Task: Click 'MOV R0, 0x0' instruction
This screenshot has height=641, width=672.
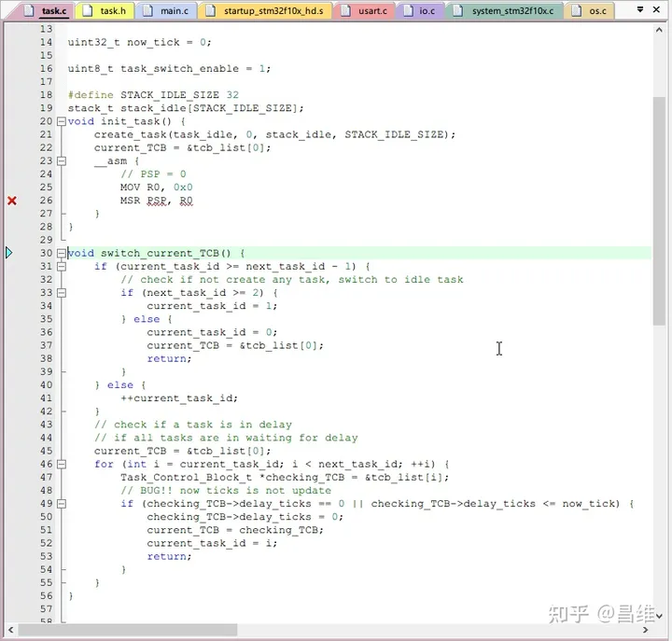Action: coord(157,188)
